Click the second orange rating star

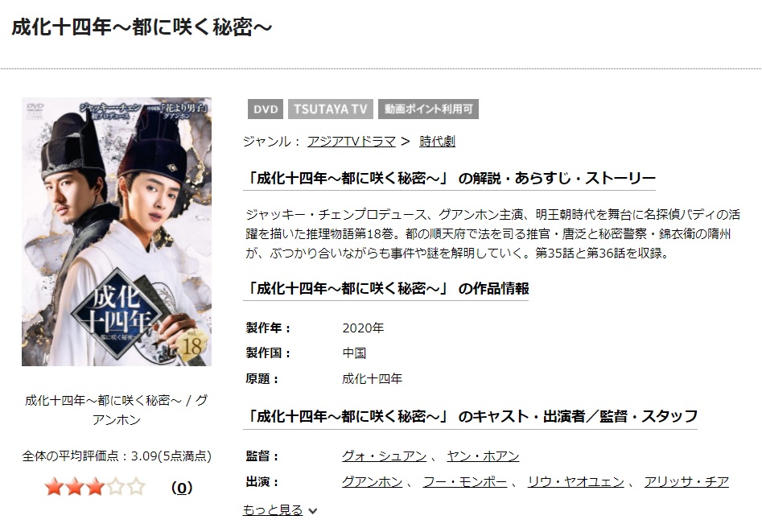(75, 487)
